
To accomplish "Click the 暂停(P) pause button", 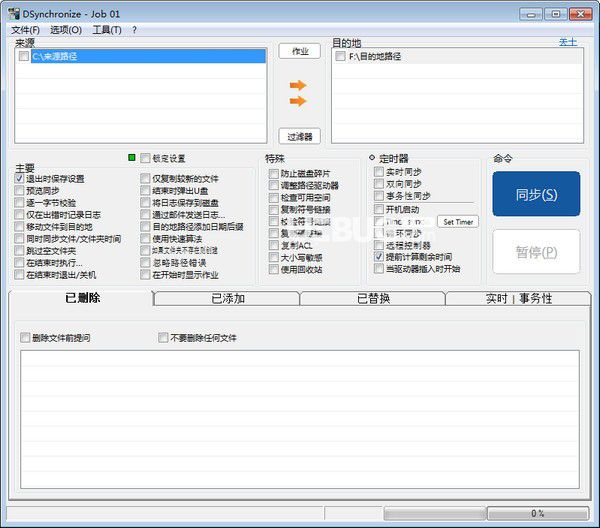I will coord(536,252).
